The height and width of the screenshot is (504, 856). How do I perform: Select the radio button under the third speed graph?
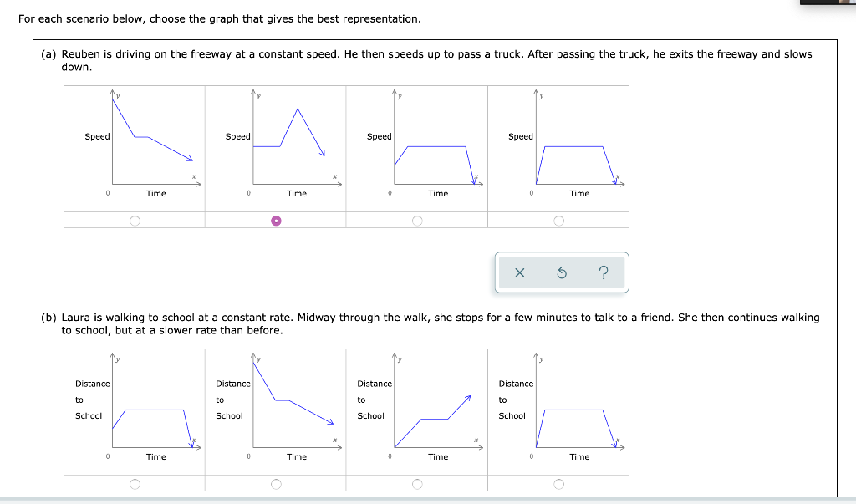[x=416, y=220]
